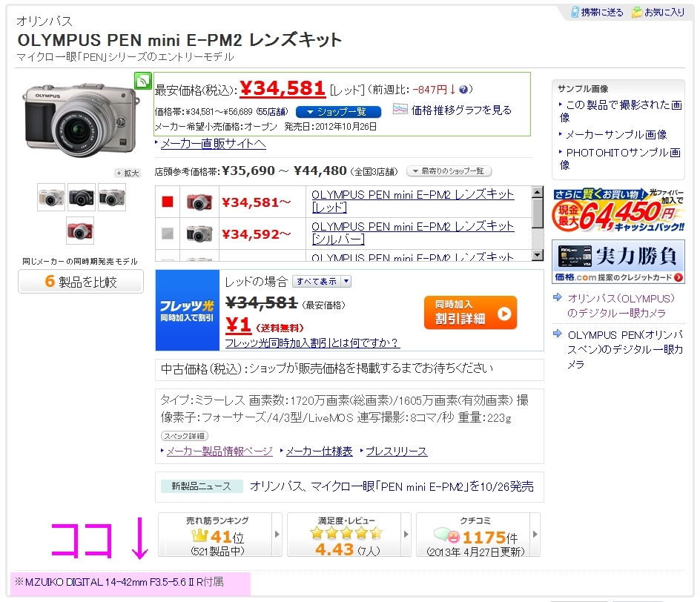
Task: Click the silver camera icon in the list
Action: [199, 234]
